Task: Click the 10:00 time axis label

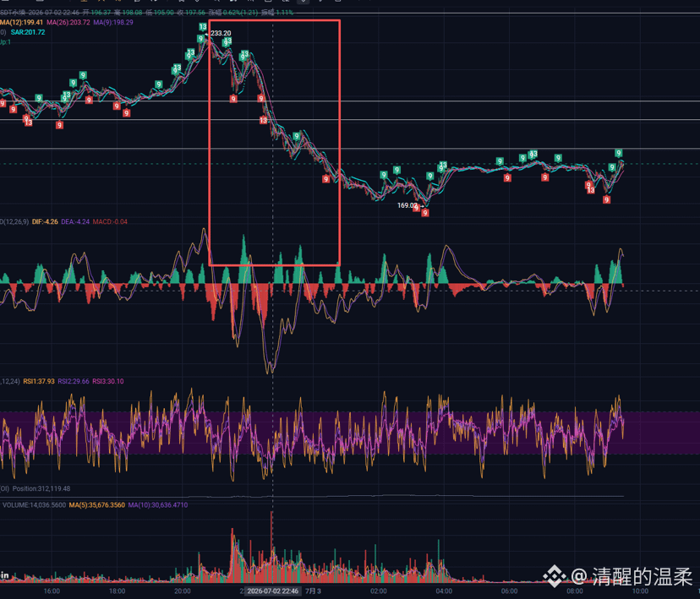Action: click(640, 591)
